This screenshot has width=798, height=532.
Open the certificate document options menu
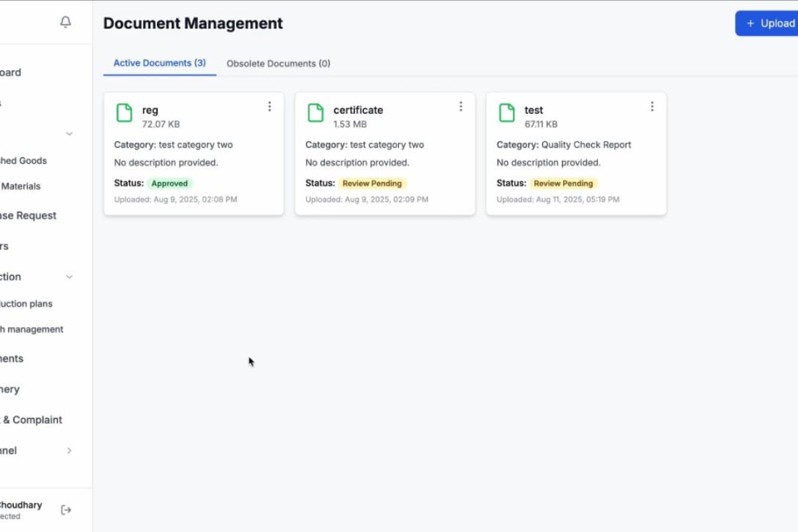click(x=460, y=106)
